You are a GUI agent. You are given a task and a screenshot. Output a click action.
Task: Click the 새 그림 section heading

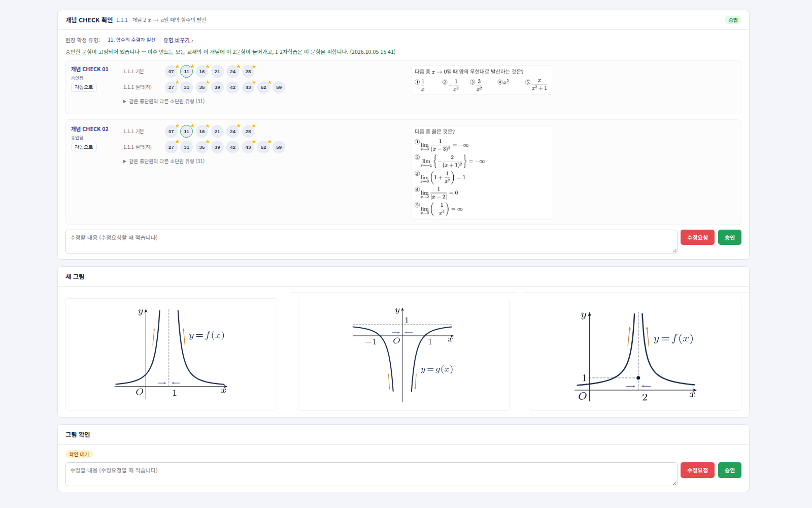click(x=75, y=276)
